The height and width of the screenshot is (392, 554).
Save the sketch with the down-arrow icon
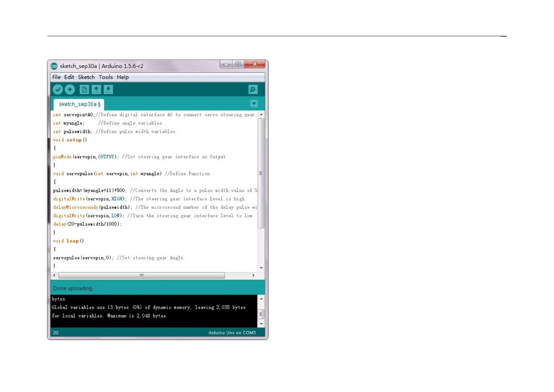(108, 90)
